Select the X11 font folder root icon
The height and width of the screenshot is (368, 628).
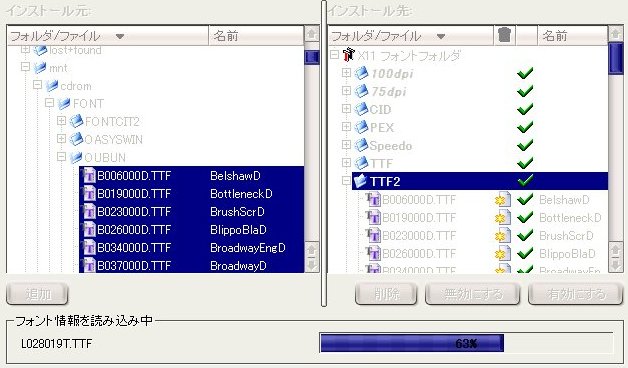[349, 54]
